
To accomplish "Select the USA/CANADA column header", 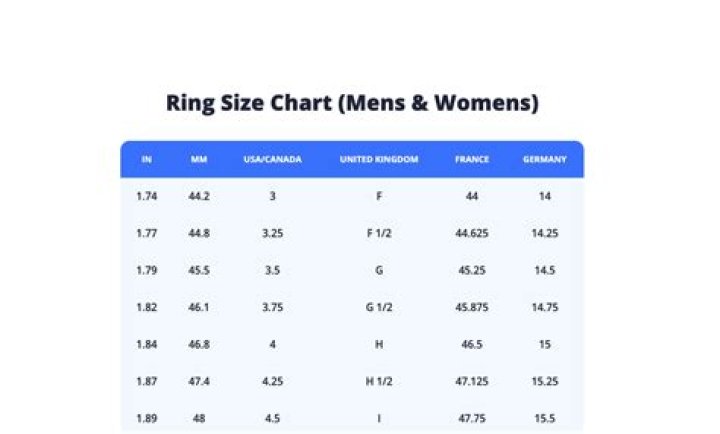I will [x=272, y=159].
